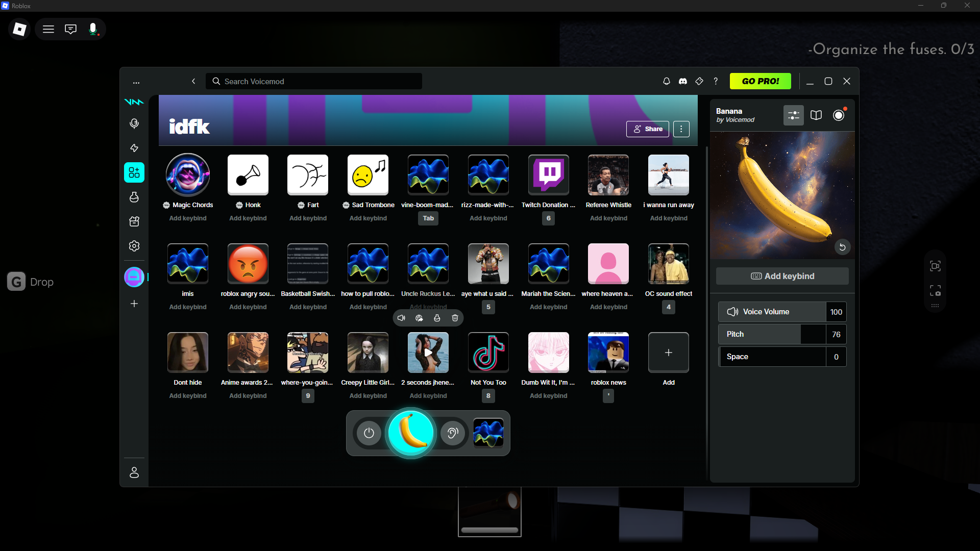Toggle the hear myself ear button
The width and height of the screenshot is (980, 551).
[x=453, y=433]
